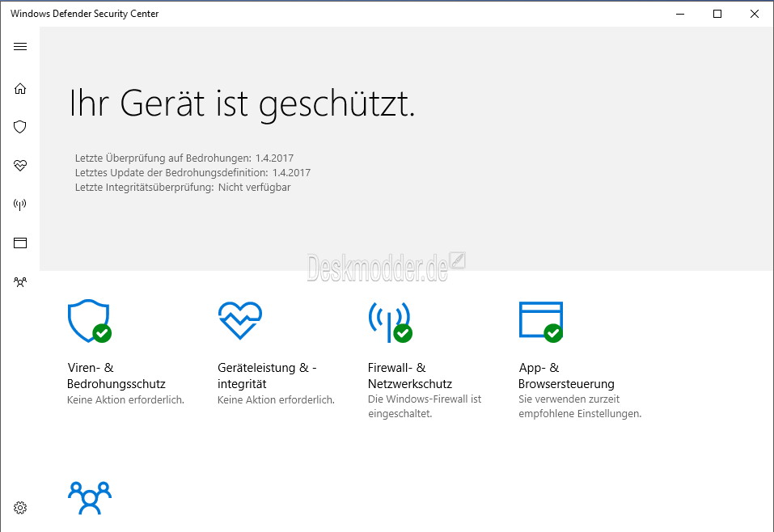Open settings with the gear icon

(20, 508)
